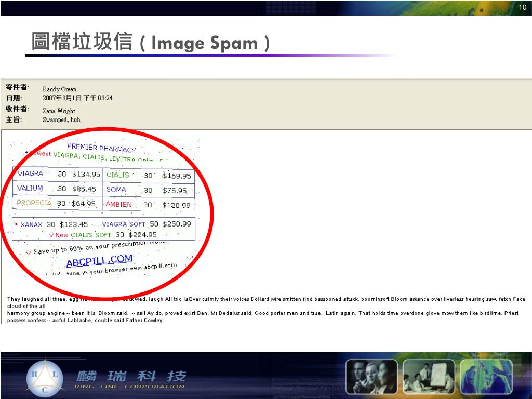Click the $85.45 price
Screen dimensions: 532x399
[84, 189]
